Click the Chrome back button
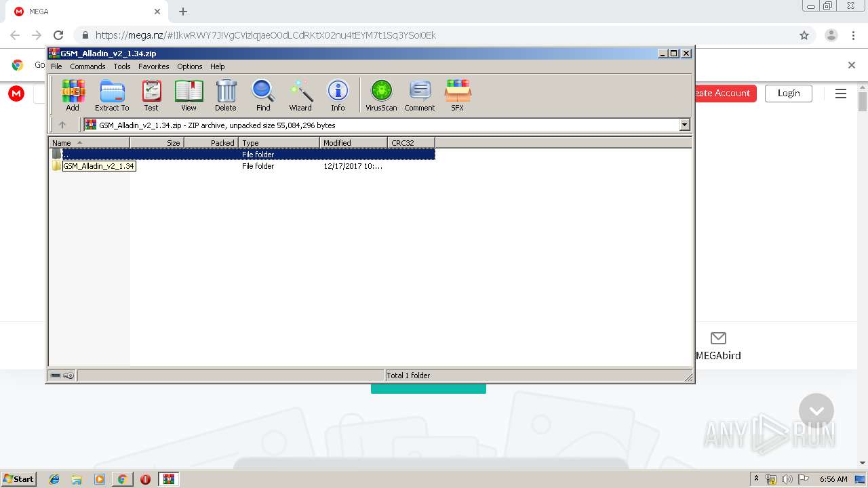The image size is (868, 488). 15,35
